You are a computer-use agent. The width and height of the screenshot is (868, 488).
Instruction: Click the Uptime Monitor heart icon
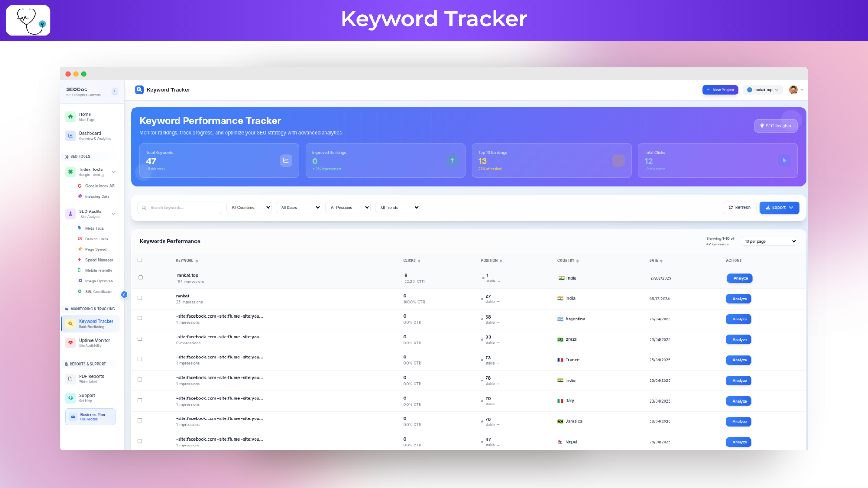(x=71, y=343)
